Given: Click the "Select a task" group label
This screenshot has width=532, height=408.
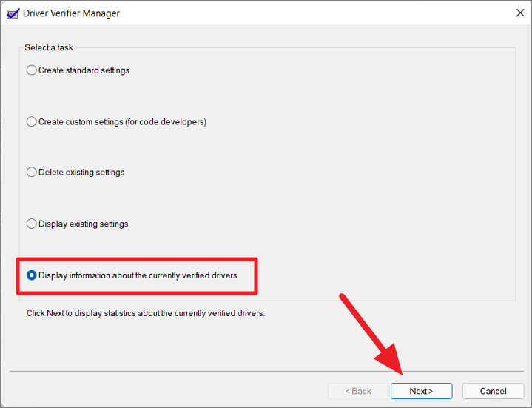Looking at the screenshot, I should click(49, 47).
